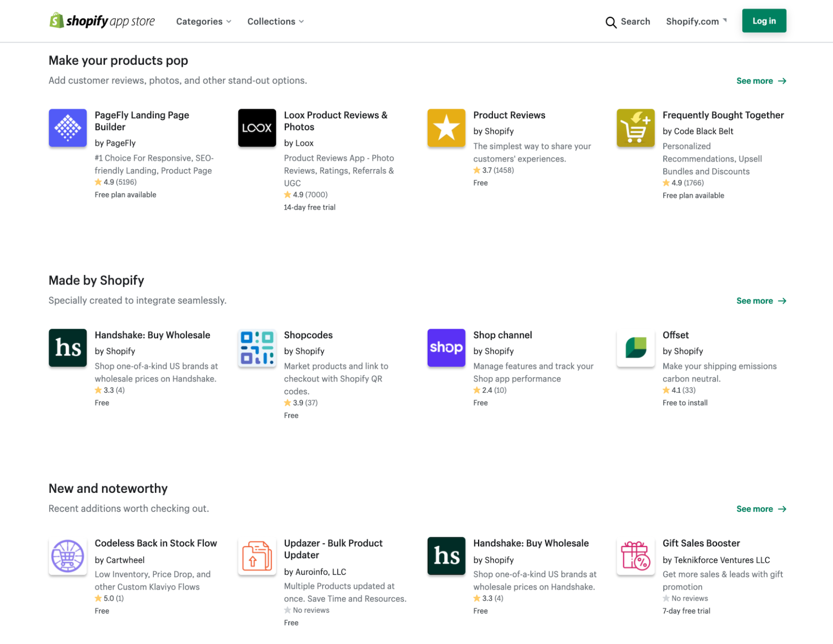Open the Loox Product Reviews app icon
Image resolution: width=833 pixels, height=644 pixels.
pyautogui.click(x=257, y=128)
